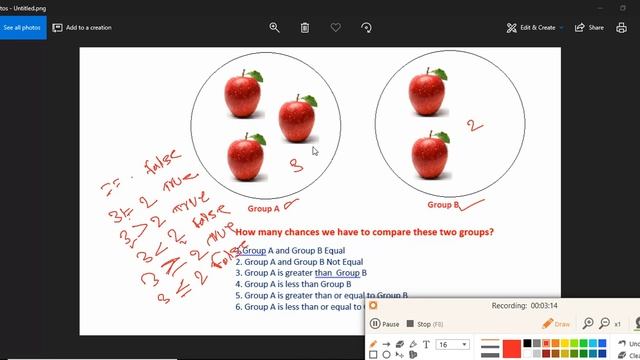Select the arrow drawing tool
This screenshot has width=640, height=360.
pyautogui.click(x=386, y=344)
